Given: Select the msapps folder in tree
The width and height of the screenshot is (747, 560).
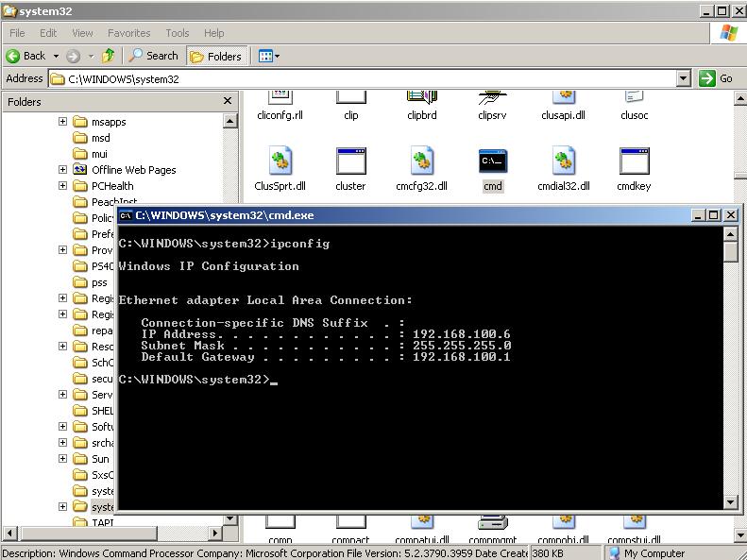Looking at the screenshot, I should tap(100, 122).
